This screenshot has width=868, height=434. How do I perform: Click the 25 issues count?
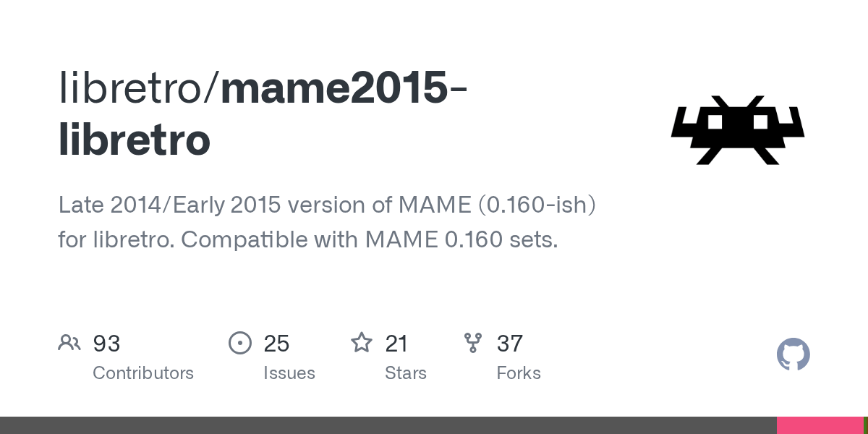pos(276,343)
